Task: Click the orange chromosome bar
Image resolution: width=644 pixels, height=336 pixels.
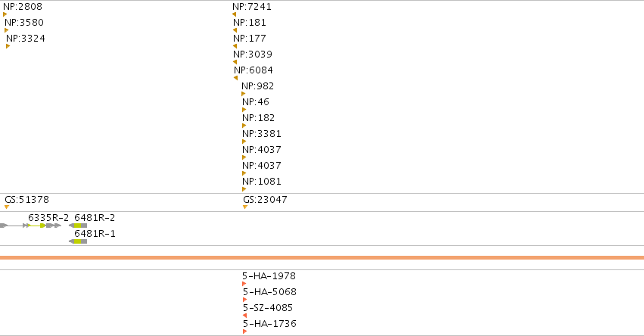Action: (x=322, y=257)
